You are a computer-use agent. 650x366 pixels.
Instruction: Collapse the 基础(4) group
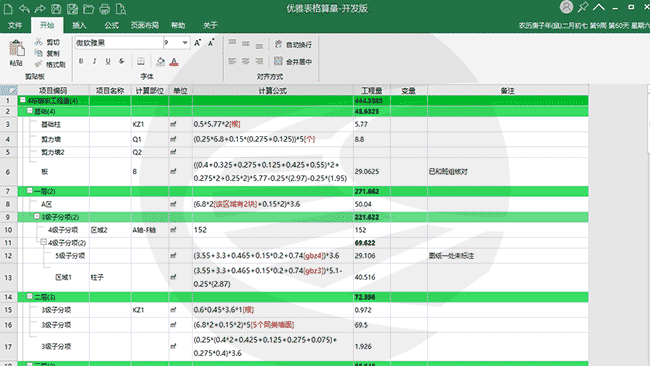(30, 111)
